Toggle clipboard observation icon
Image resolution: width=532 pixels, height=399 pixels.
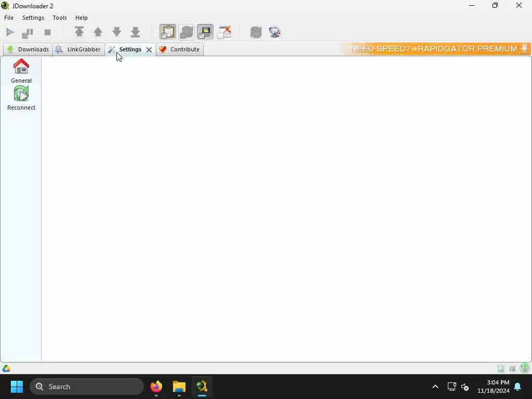click(x=168, y=32)
